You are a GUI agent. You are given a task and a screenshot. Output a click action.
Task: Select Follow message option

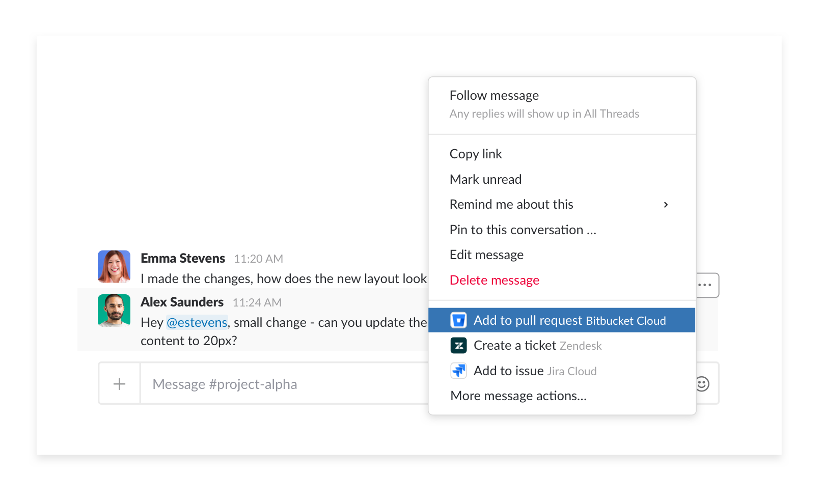[562, 104]
